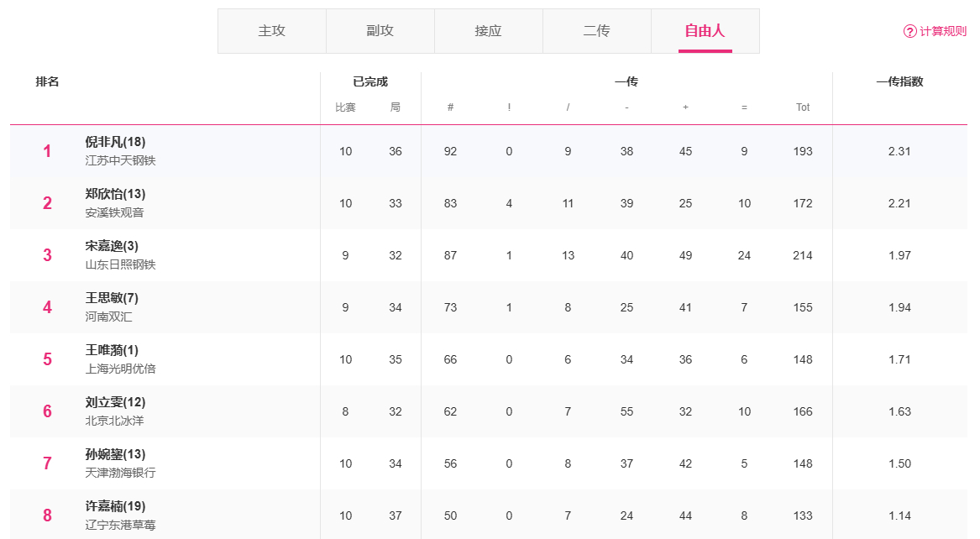
Task: Open player 许嘉楠(19) row
Action: tap(115, 506)
